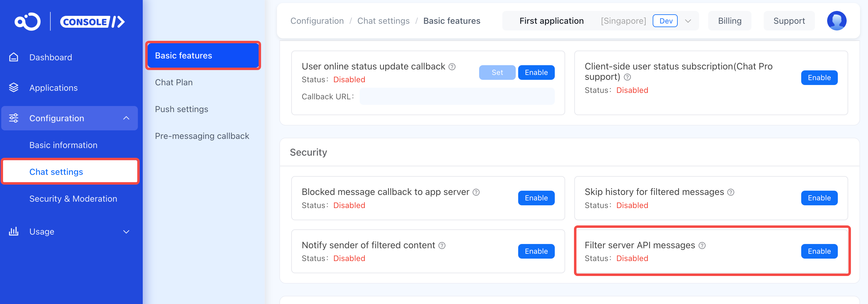868x304 pixels.
Task: Collapse the Configuration sidebar section
Action: click(126, 118)
